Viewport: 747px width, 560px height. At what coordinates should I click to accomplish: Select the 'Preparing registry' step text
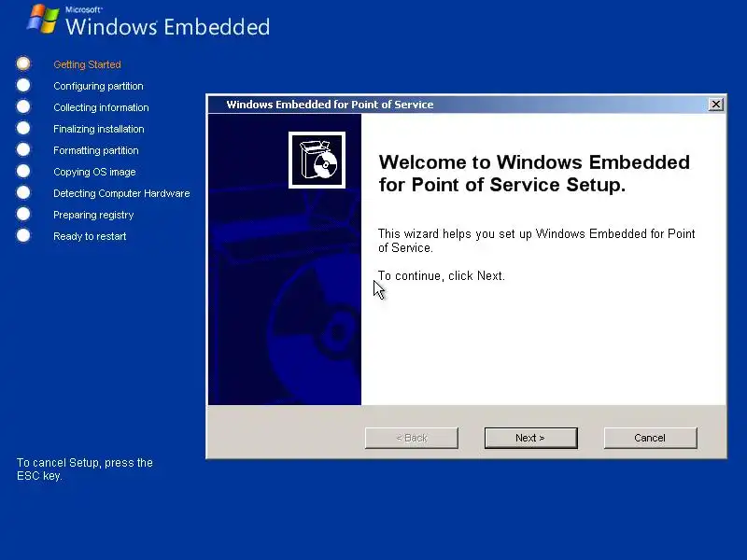pos(93,215)
